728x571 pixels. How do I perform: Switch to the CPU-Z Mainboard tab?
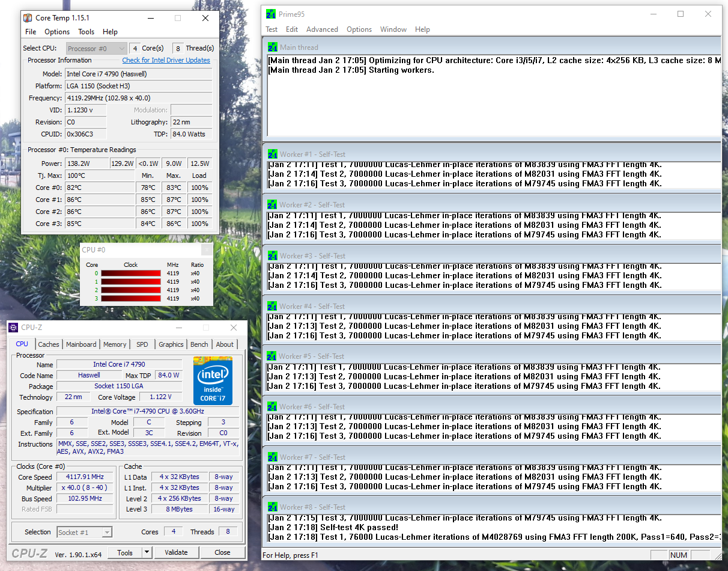(x=81, y=344)
